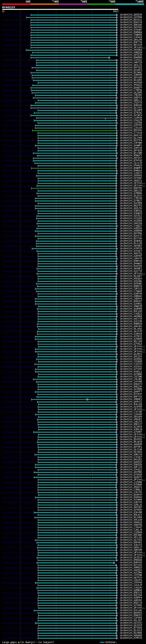This screenshot has width=146, height=644.
Task: Click the red ~20% identity legend segment
Action: click(16, 4)
